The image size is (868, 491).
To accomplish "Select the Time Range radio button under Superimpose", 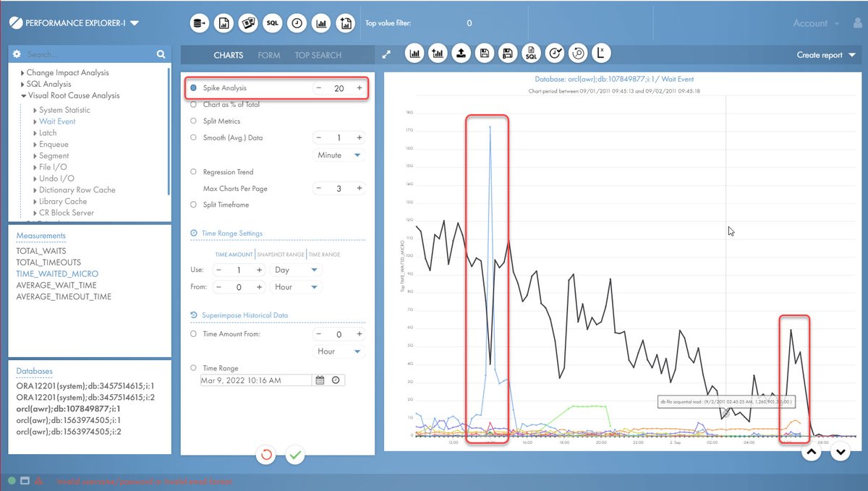I will coord(194,368).
